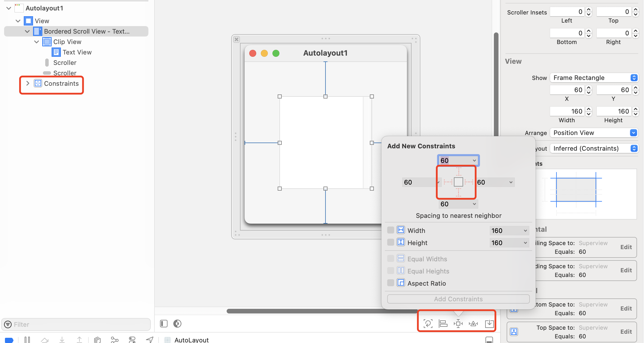Click the editor adjust contrast icon

tap(177, 324)
